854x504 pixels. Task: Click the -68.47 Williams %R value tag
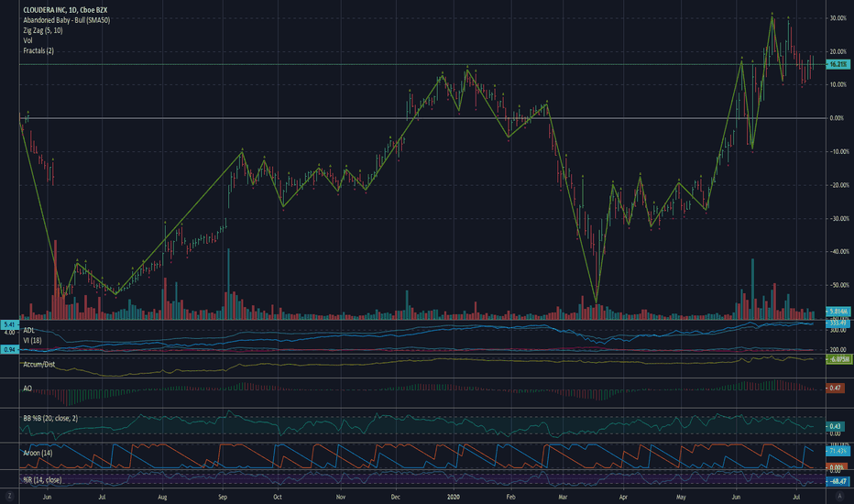click(838, 481)
